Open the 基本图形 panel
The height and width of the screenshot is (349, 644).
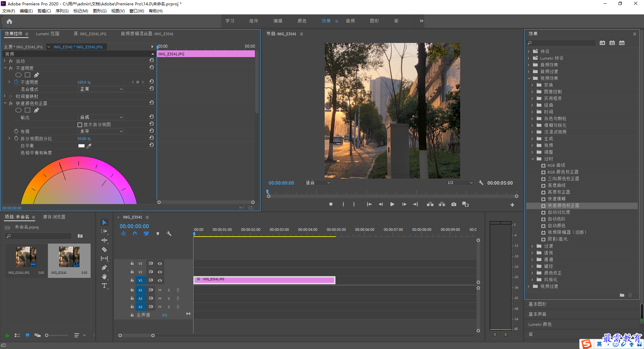tap(537, 304)
